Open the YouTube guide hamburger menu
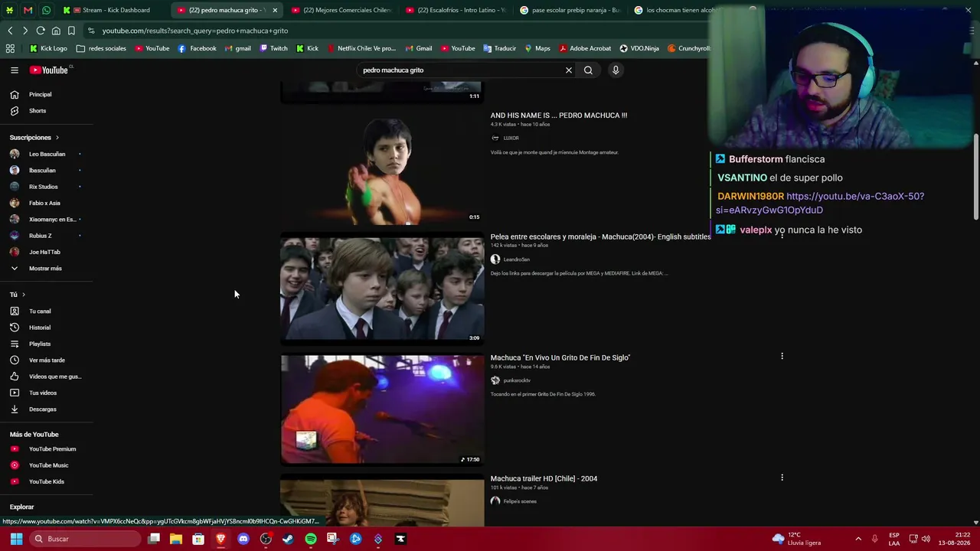 15,70
